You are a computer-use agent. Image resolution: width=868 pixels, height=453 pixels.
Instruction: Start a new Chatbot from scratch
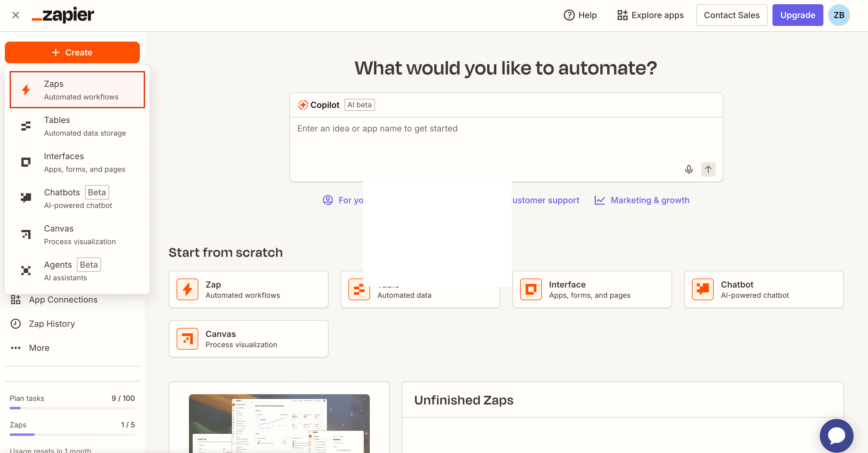pos(763,289)
